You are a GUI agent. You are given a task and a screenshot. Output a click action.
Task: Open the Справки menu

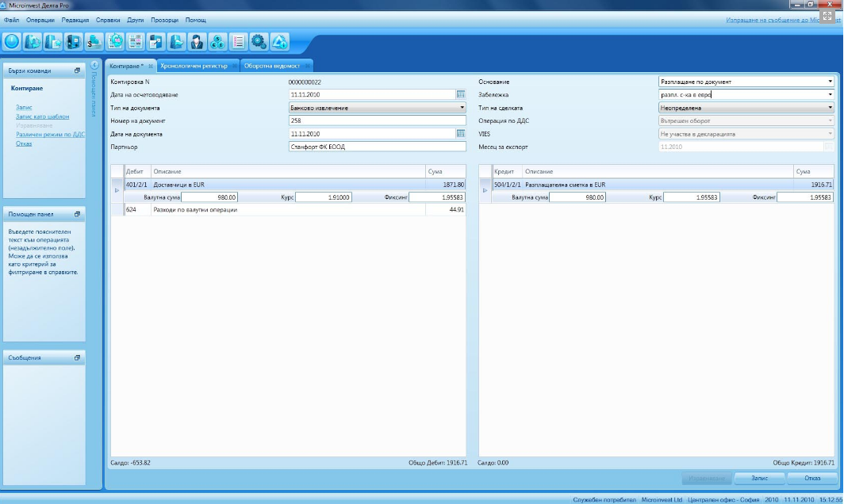(108, 19)
